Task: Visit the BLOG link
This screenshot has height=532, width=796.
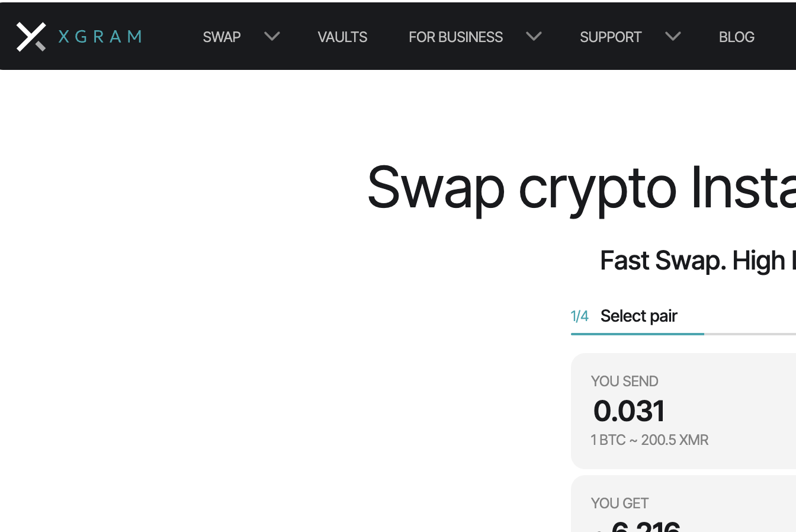Action: [736, 37]
